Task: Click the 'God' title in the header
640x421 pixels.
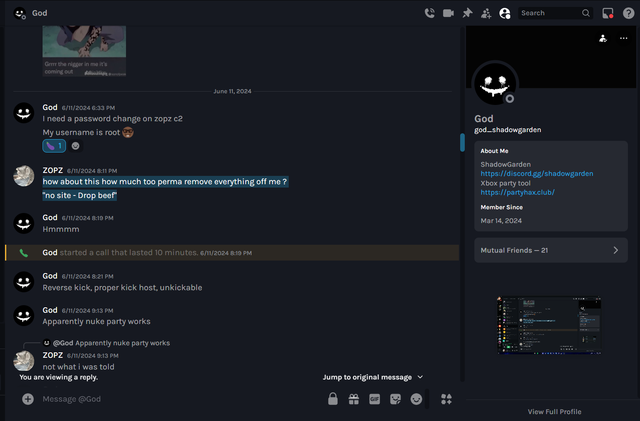Action: point(39,13)
